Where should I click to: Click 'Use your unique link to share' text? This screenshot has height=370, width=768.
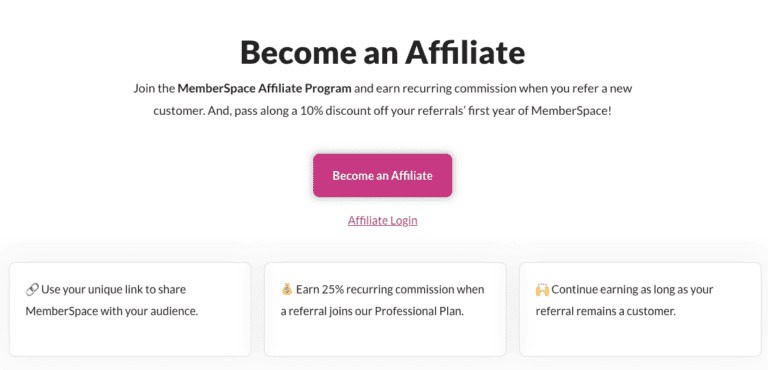(x=114, y=290)
